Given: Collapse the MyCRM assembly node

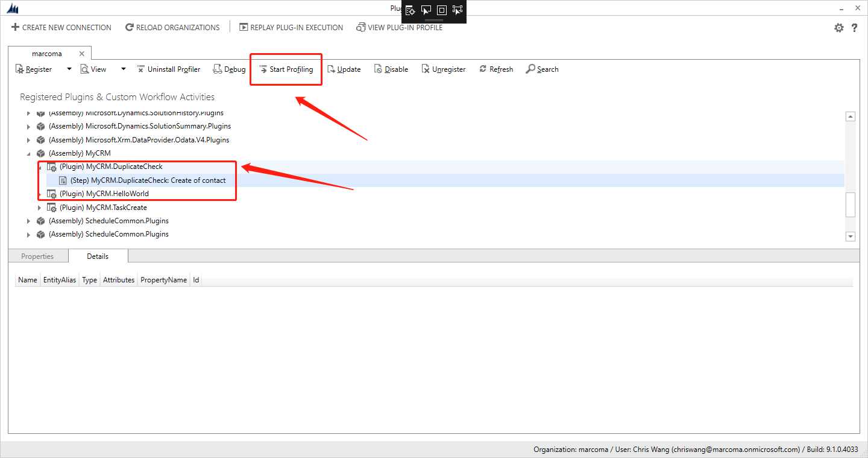Looking at the screenshot, I should 28,153.
